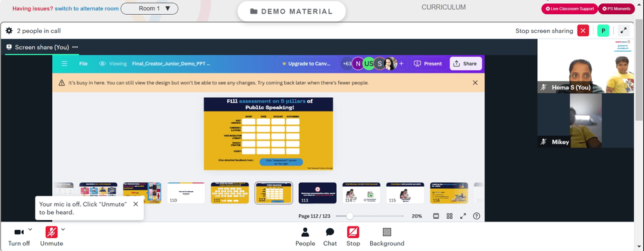Show the +63 additional collaborators

click(346, 64)
